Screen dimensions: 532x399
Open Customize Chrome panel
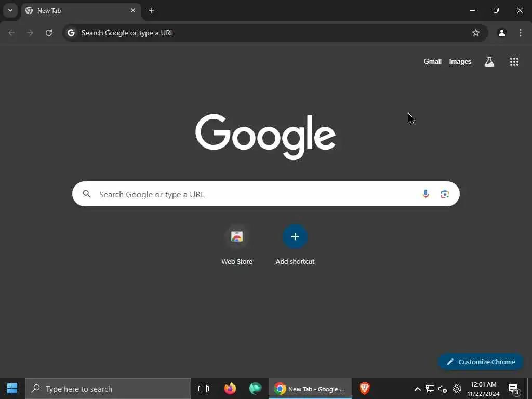pos(481,362)
